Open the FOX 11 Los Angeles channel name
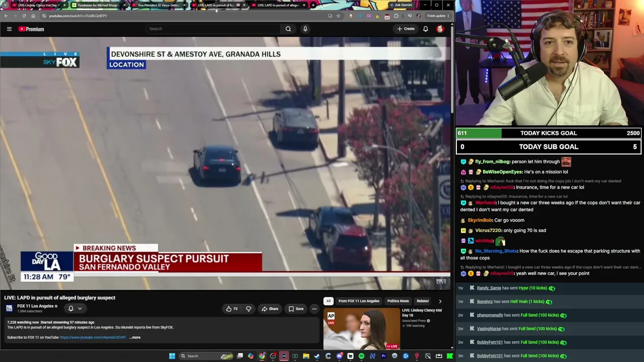Viewport: 644px width, 362px height. 35,306
